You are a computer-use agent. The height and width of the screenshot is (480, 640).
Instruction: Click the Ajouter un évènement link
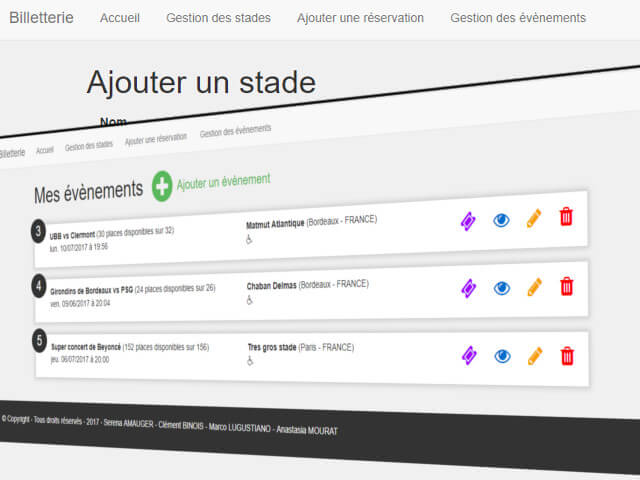[223, 182]
